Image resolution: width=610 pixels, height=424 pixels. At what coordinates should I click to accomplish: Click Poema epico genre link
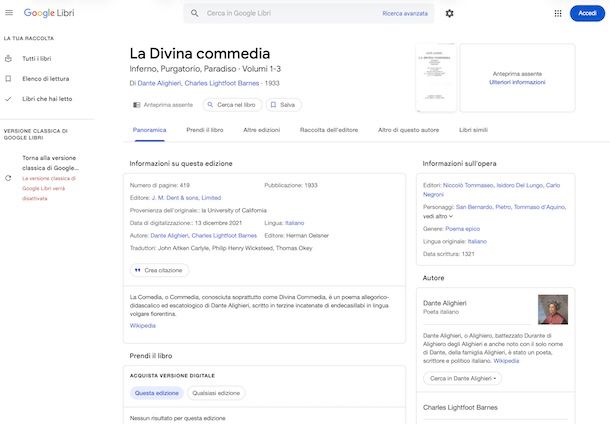click(463, 229)
